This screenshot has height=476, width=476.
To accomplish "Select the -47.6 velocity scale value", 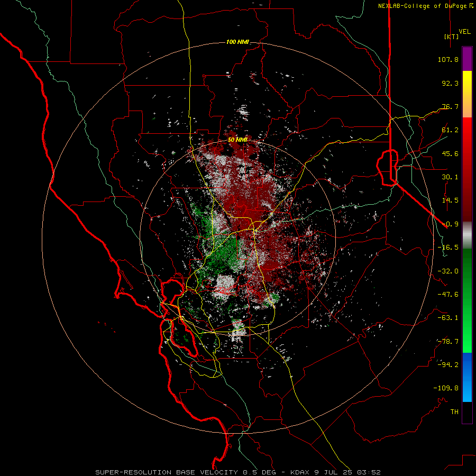I will [x=448, y=295].
